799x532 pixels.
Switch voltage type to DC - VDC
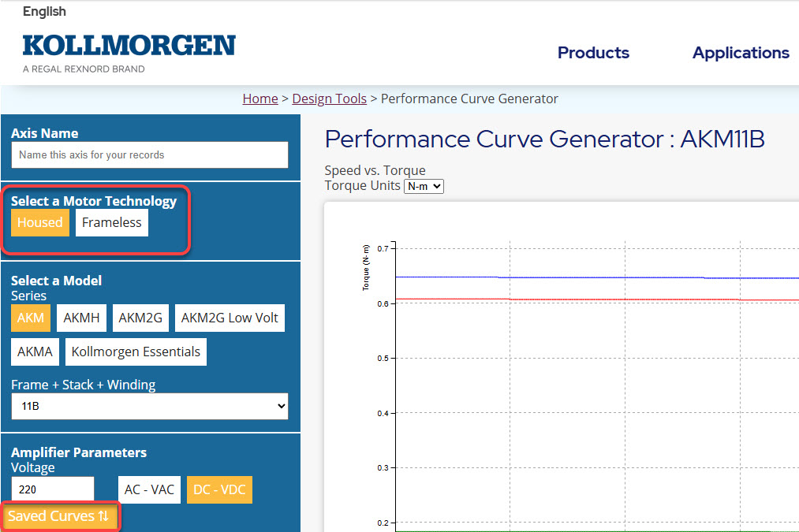coord(219,489)
